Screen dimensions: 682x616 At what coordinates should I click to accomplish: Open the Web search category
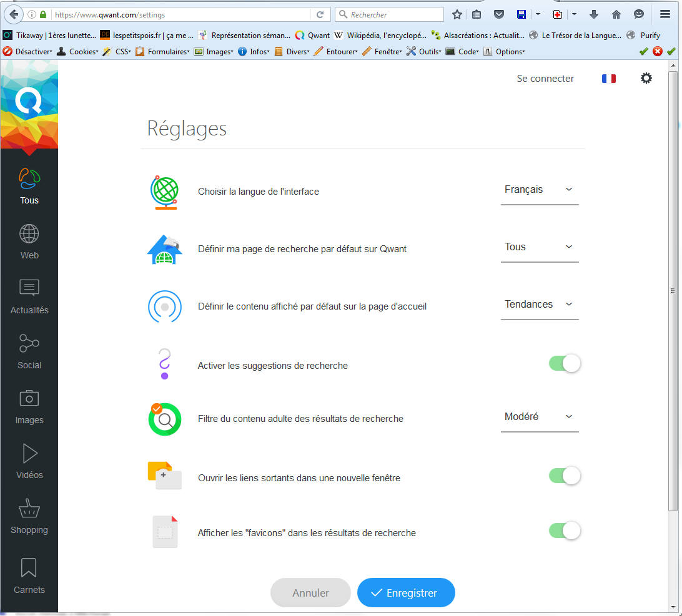point(29,242)
